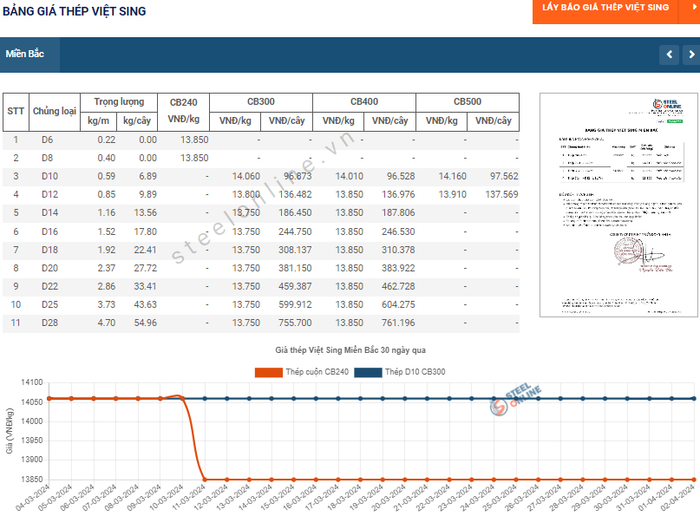
Task: Toggle the Thép cuộn CB240 series label
Action: (x=316, y=372)
